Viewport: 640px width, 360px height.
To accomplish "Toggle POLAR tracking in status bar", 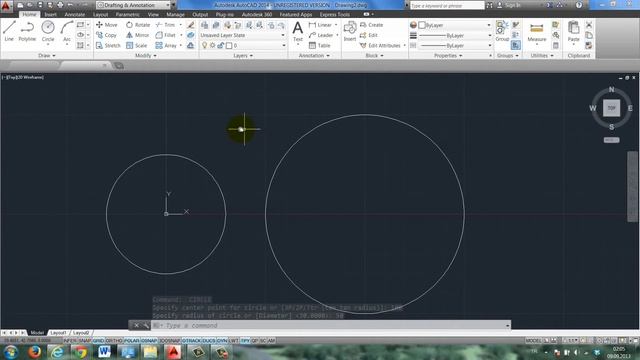I will pos(132,340).
